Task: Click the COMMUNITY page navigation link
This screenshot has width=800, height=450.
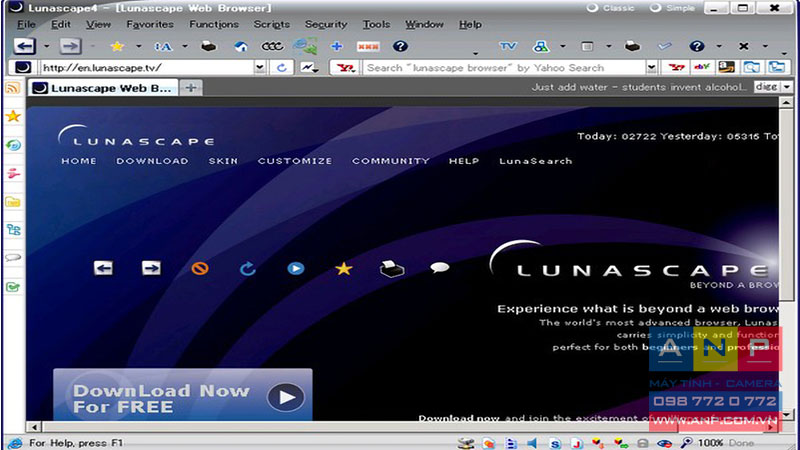Action: (x=391, y=161)
